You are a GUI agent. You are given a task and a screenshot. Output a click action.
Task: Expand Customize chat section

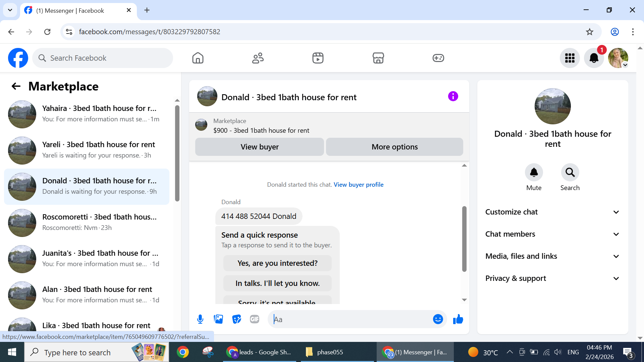pyautogui.click(x=552, y=212)
